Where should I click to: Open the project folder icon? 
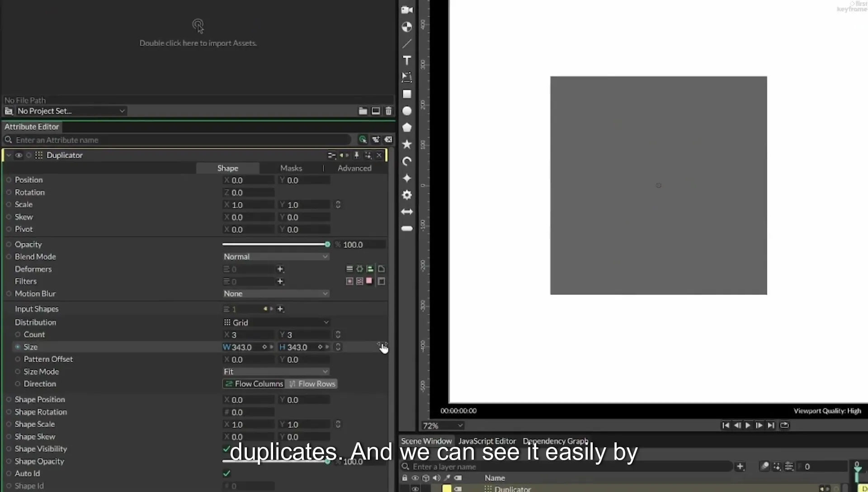(x=363, y=111)
